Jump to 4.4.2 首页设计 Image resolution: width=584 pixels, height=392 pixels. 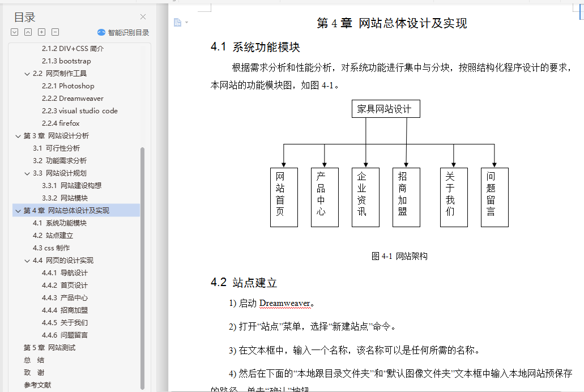[65, 285]
